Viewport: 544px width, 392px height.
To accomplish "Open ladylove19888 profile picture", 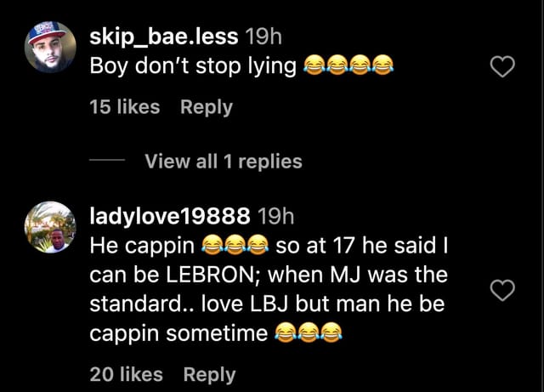I will click(50, 227).
